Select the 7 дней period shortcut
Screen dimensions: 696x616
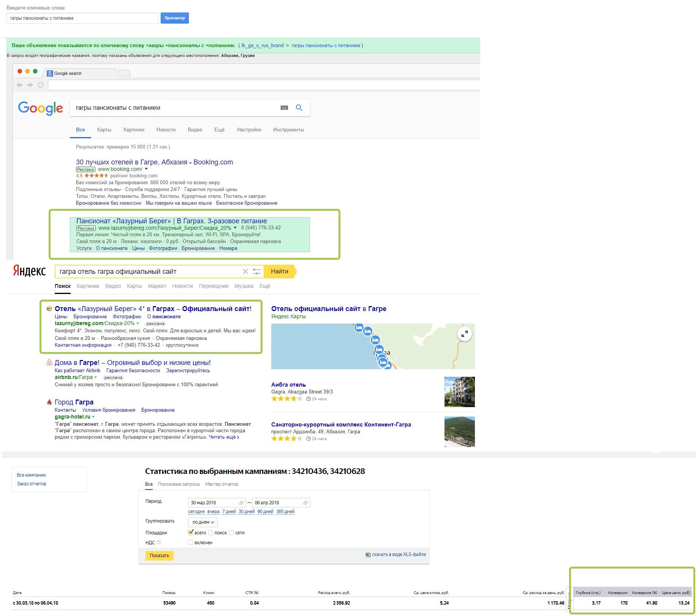229,512
